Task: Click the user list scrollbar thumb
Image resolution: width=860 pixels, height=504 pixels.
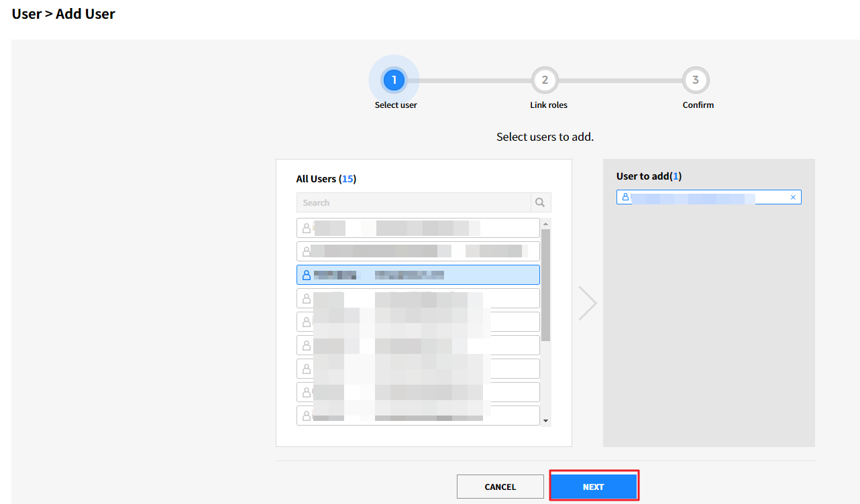Action: pyautogui.click(x=545, y=285)
